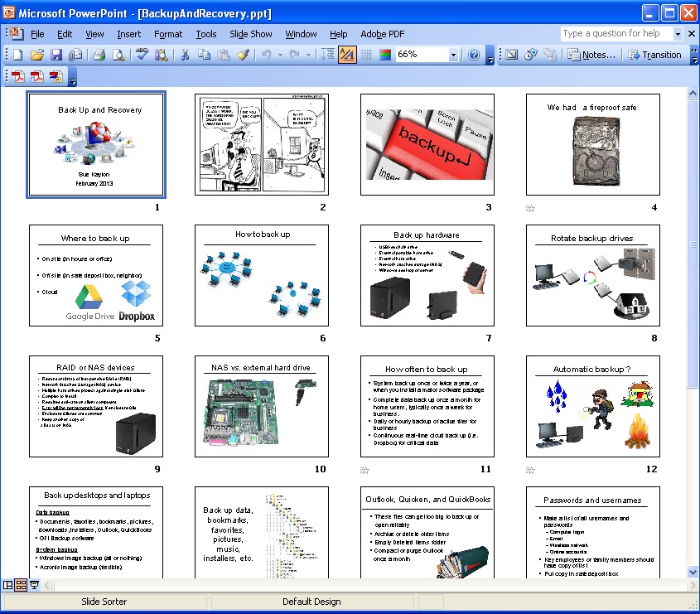Open PowerPoint Help with the question mark icon

474,55
